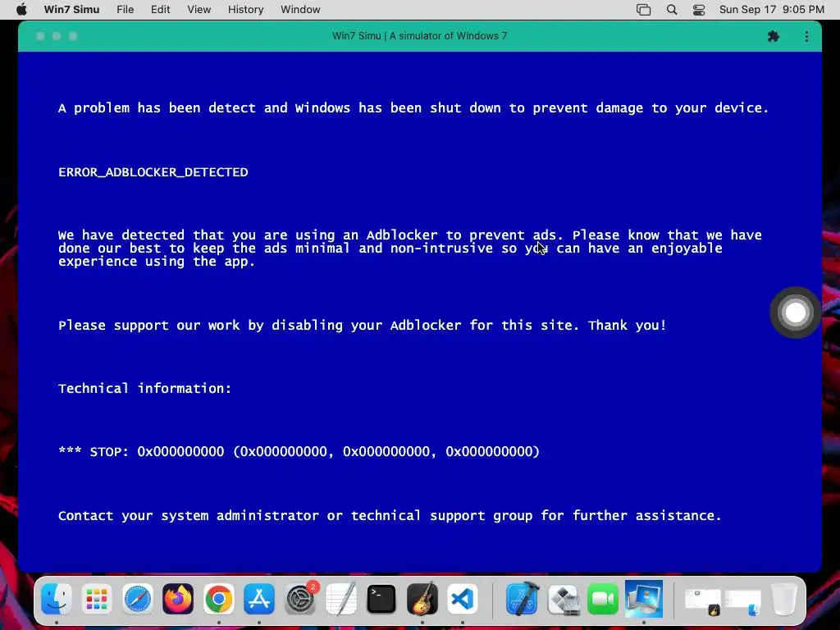Screen dimensions: 840x630
Task: Open Xcode from the Dock
Action: pyautogui.click(x=523, y=598)
